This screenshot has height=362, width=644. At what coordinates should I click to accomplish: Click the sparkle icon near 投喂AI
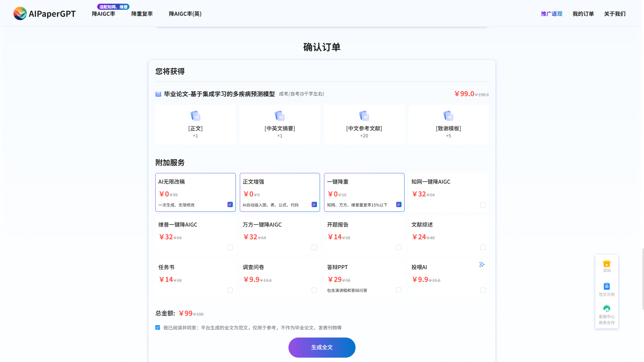[482, 264]
